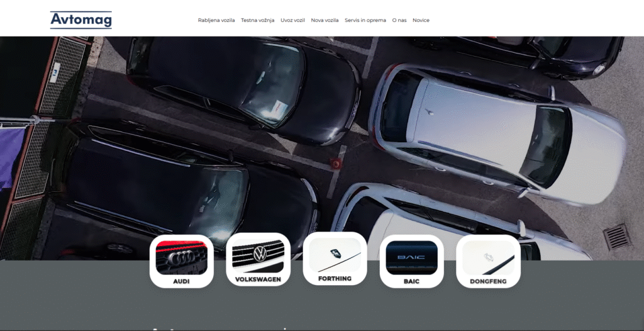
Task: Click the Avtomag logo
Action: click(81, 20)
